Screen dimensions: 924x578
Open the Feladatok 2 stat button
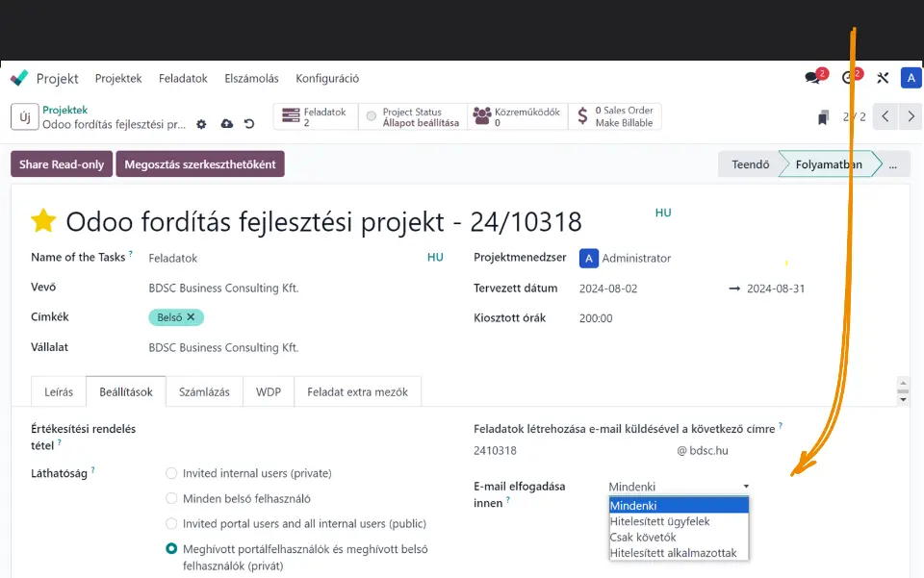point(316,116)
